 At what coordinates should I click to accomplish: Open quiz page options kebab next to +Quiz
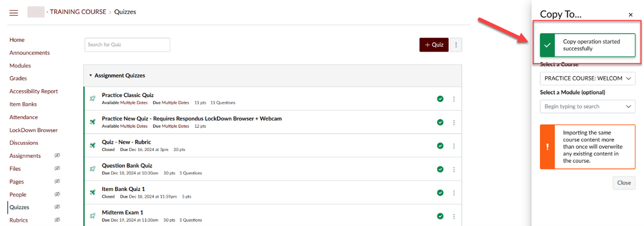pos(456,45)
